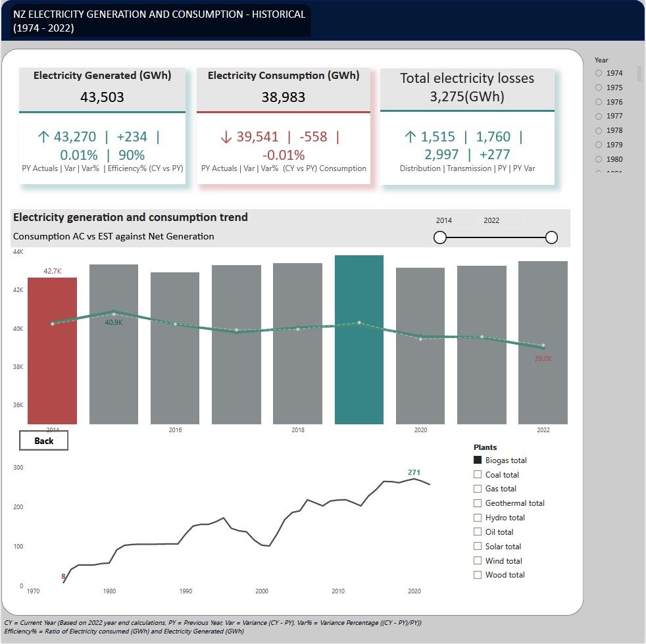
Task: Click the '90%' efficiency value
Action: pos(132,155)
